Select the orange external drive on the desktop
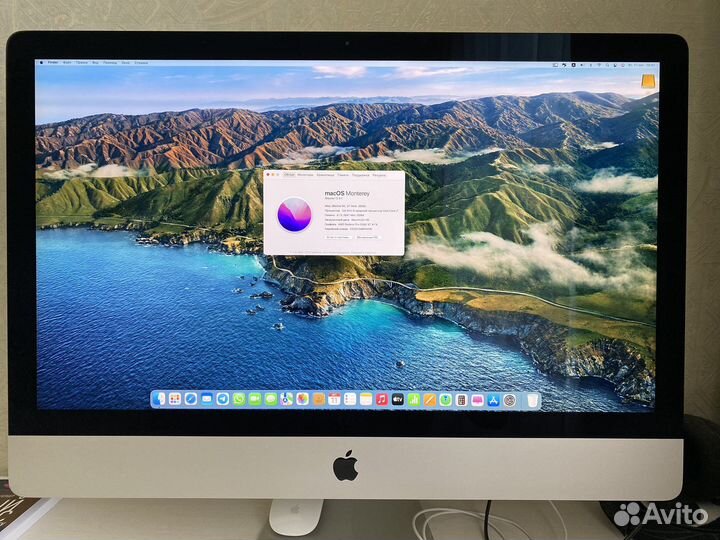Screen dimensions: 720x540 coord(648,82)
